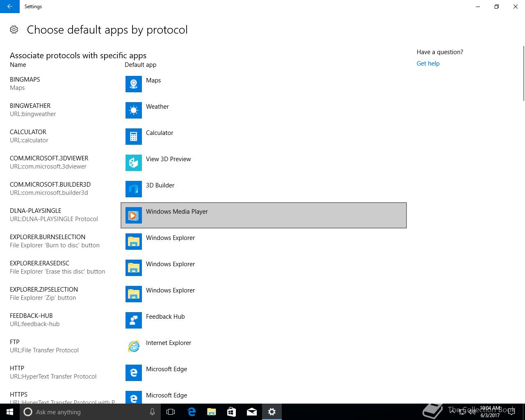Click Windows Explorer icon for EXPLORER.ZIPSELECTION

click(134, 294)
